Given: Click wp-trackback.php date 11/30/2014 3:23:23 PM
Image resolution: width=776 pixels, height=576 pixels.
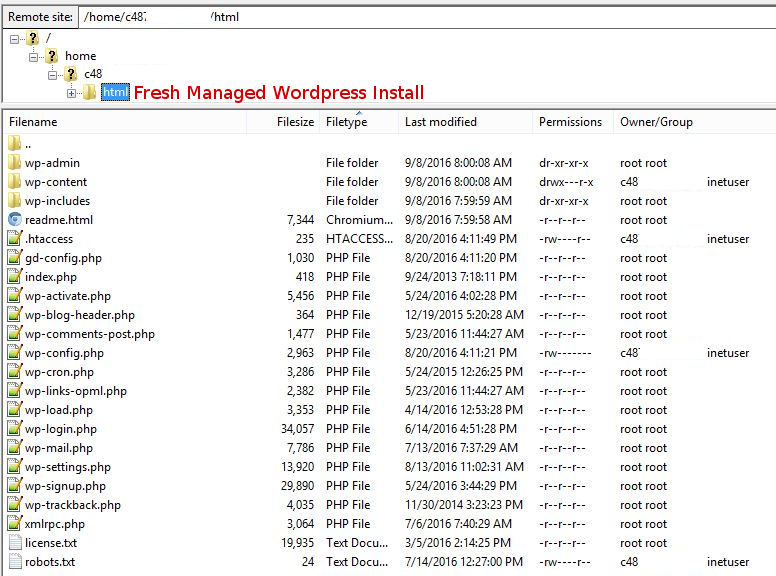Looking at the screenshot, I should tap(464, 505).
